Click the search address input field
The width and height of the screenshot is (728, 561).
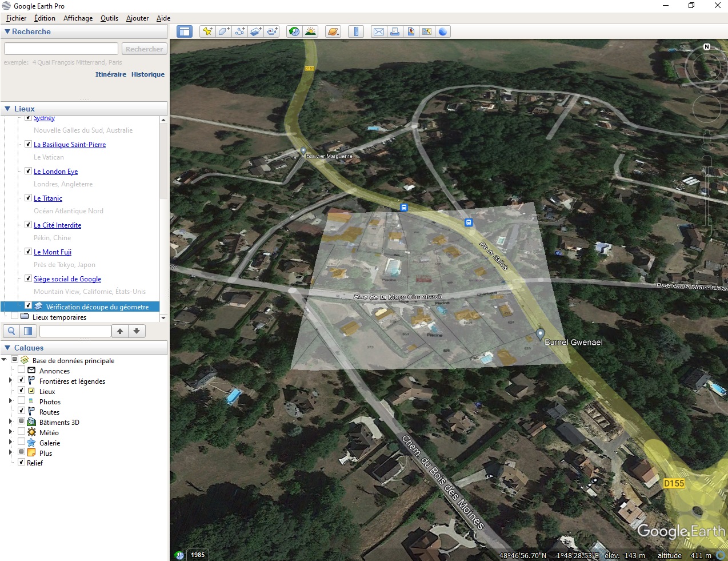point(61,49)
